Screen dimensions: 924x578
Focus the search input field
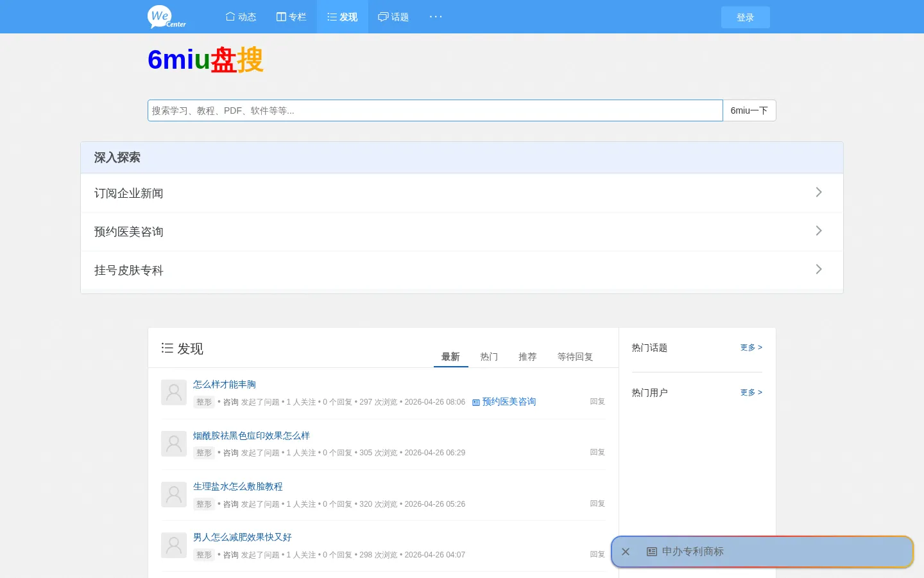pos(435,110)
